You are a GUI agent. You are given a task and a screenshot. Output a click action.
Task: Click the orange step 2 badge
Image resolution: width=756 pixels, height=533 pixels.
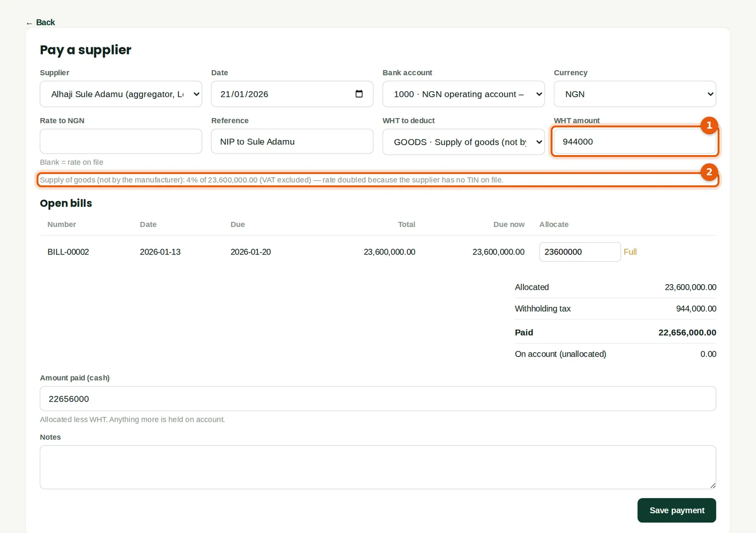[709, 172]
